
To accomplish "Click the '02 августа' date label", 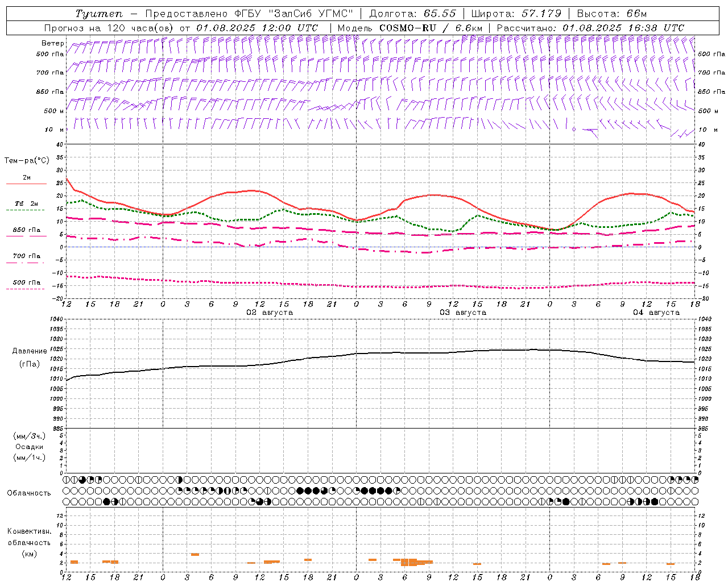I will 270,313.
